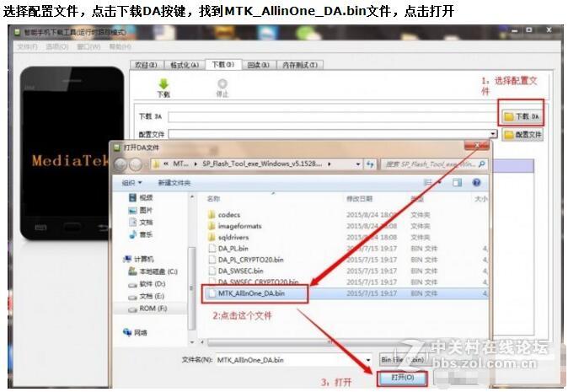Image resolution: width=568 pixels, height=392 pixels.
Task: Select 图片 library in the sidebar
Action: tap(142, 210)
